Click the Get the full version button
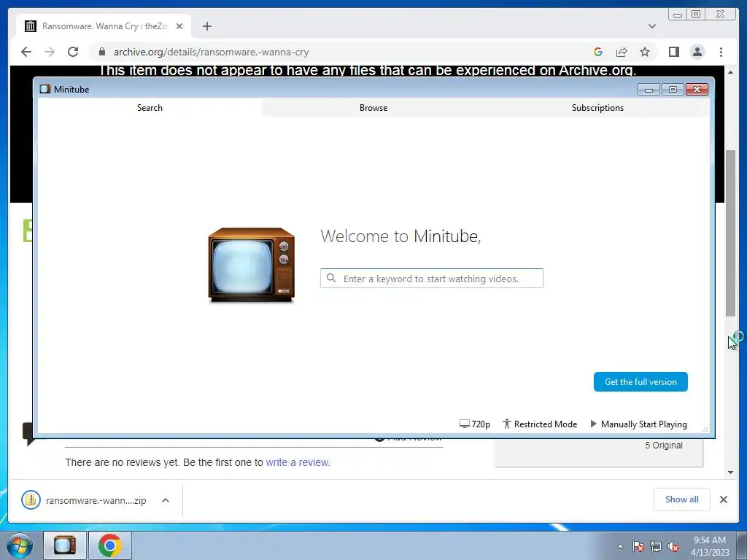 point(640,382)
